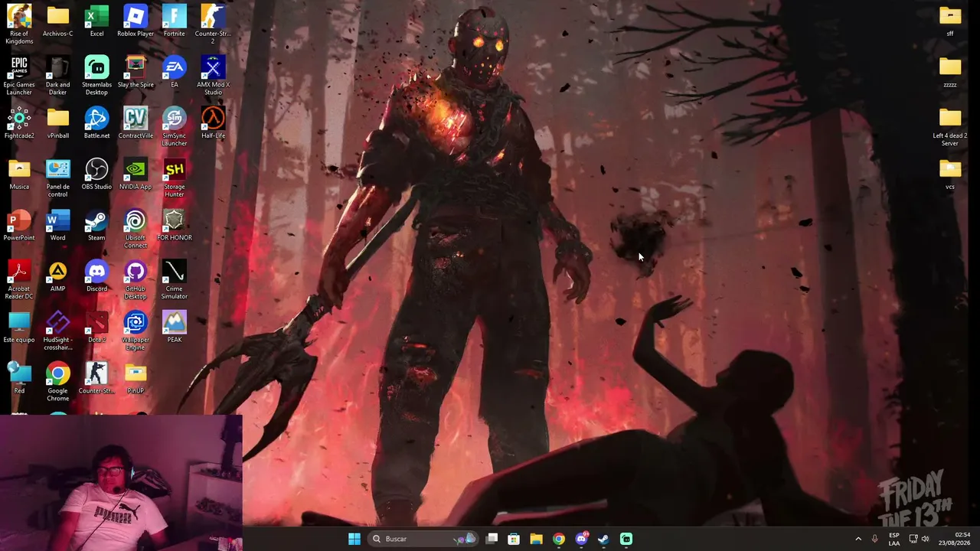The width and height of the screenshot is (980, 551).
Task: Select the Discord shortcut on the desktop
Action: 96,275
